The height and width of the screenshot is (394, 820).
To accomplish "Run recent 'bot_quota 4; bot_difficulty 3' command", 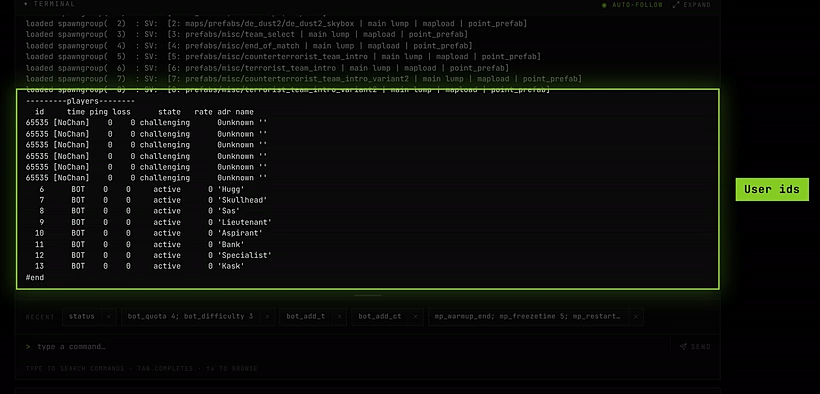I will (190, 317).
